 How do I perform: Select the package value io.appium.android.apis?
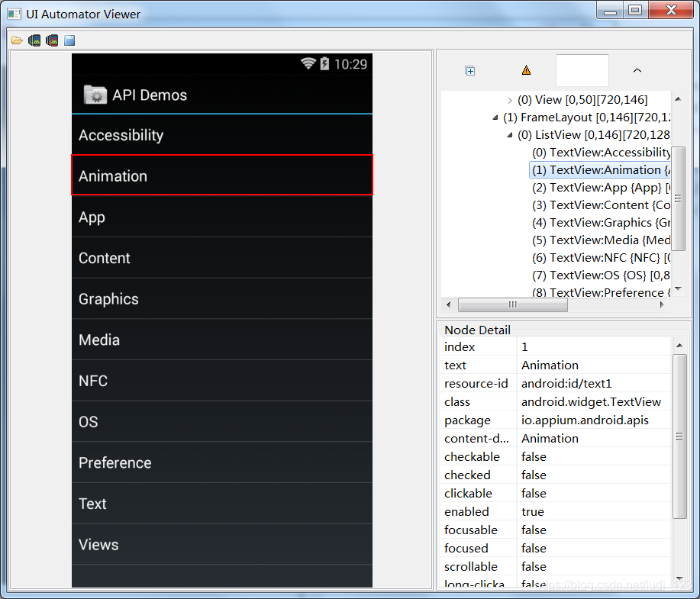coord(593,420)
